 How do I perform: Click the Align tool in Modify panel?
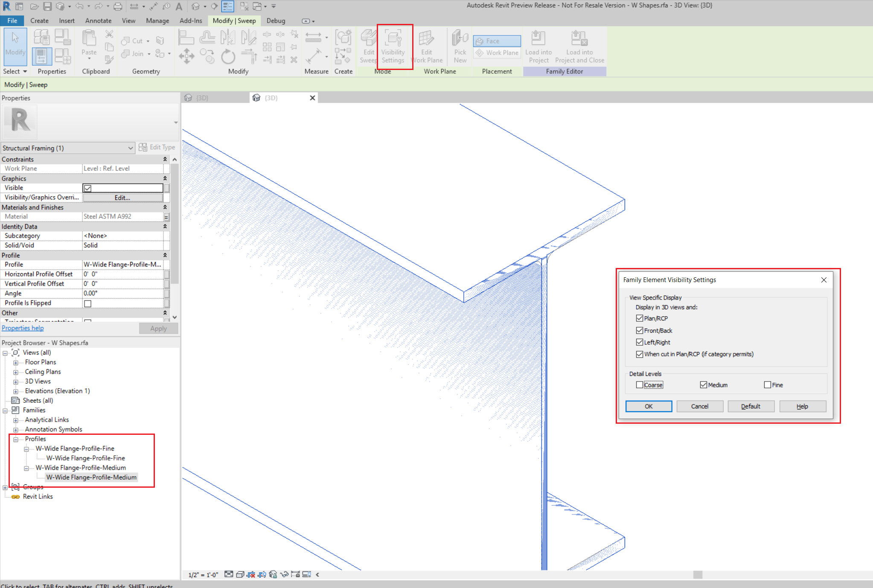[186, 37]
